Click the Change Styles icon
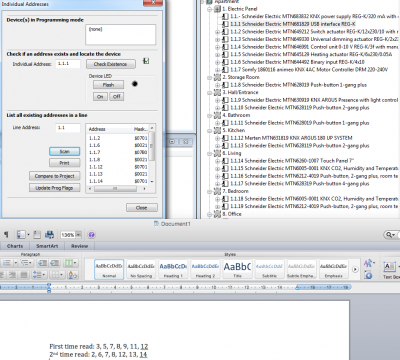 pyautogui.click(x=368, y=264)
